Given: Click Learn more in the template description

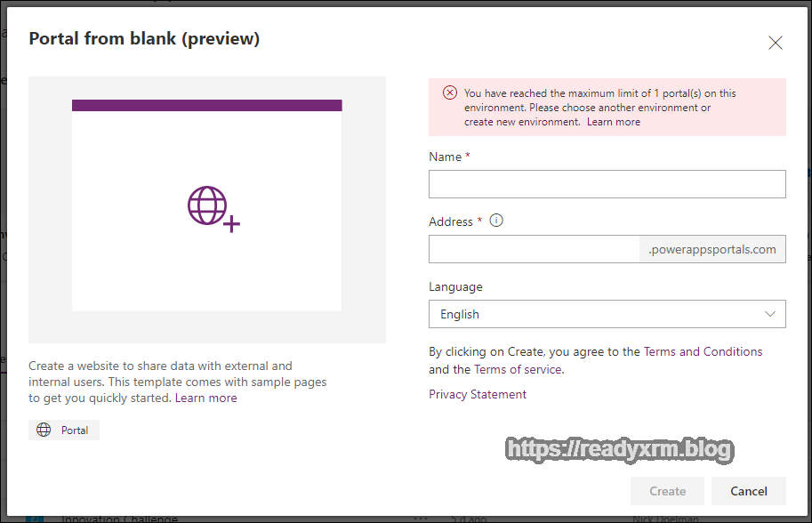Looking at the screenshot, I should coord(205,398).
